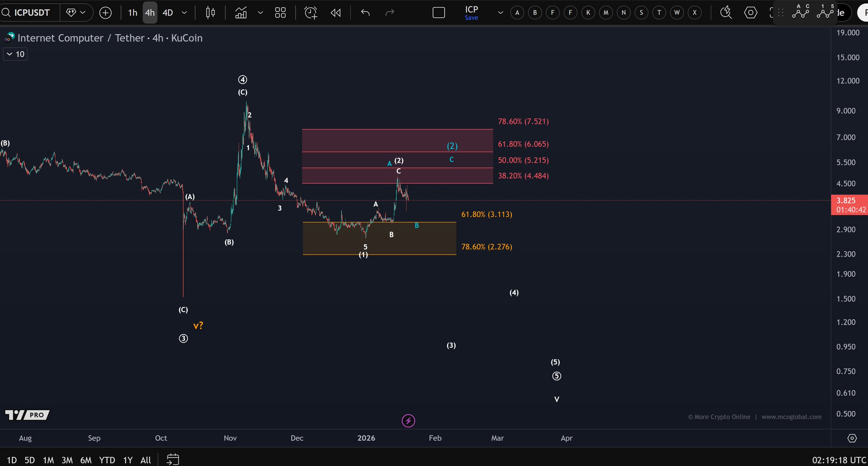Switch to the 1h timeframe

tap(133, 13)
